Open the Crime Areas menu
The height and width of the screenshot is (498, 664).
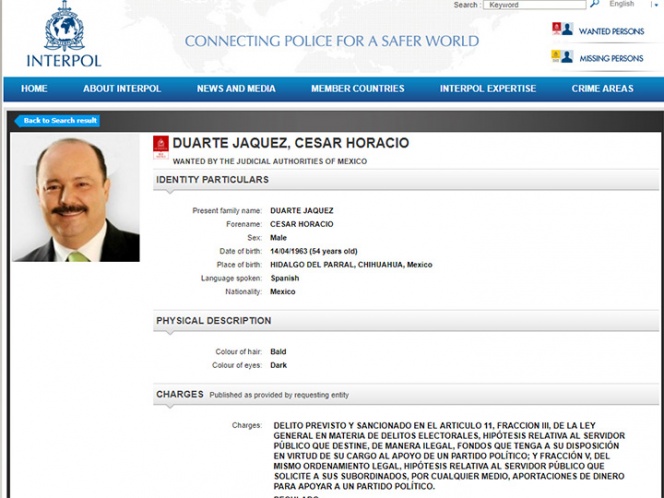coord(602,89)
